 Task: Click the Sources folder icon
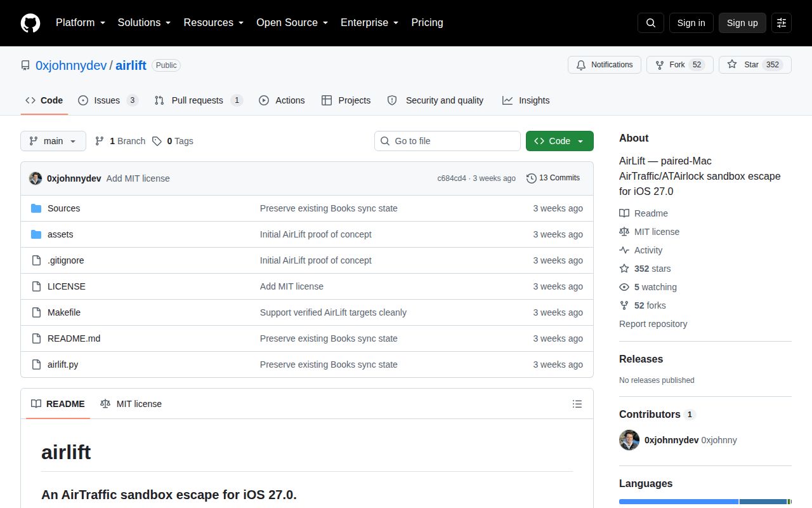point(36,208)
